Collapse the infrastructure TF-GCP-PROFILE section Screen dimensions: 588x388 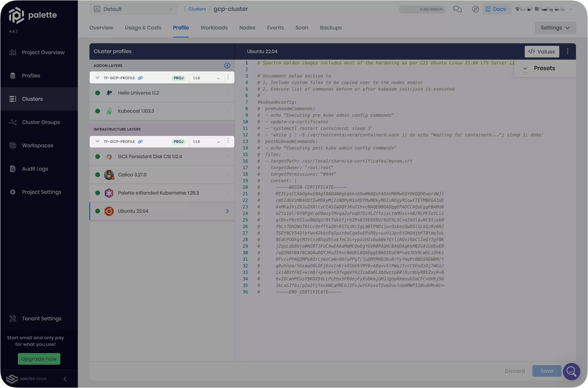(97, 141)
